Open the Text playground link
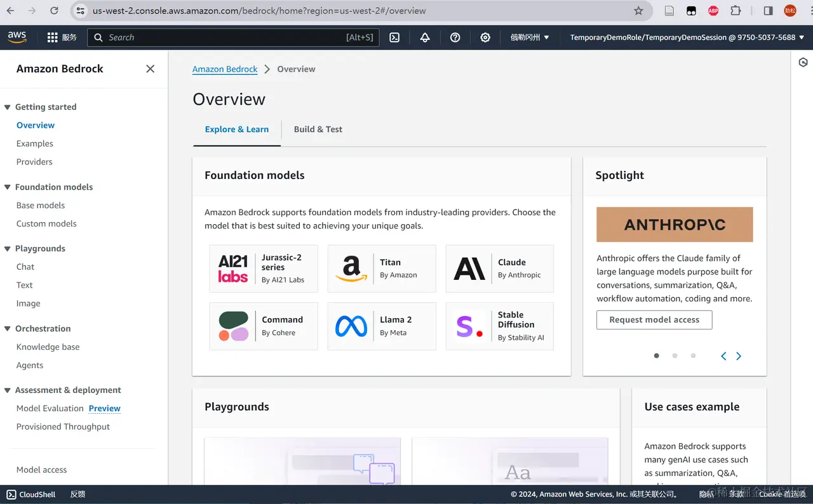 click(x=25, y=285)
